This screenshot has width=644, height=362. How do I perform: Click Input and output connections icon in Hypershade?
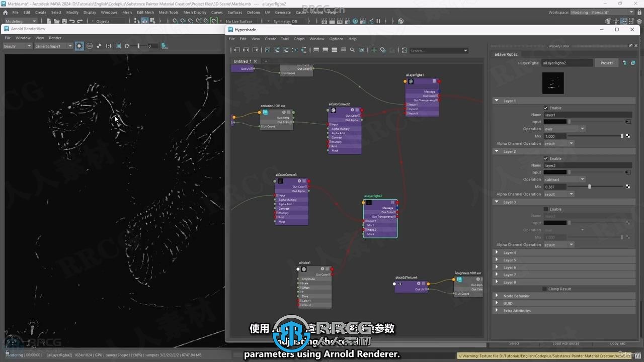tap(246, 50)
